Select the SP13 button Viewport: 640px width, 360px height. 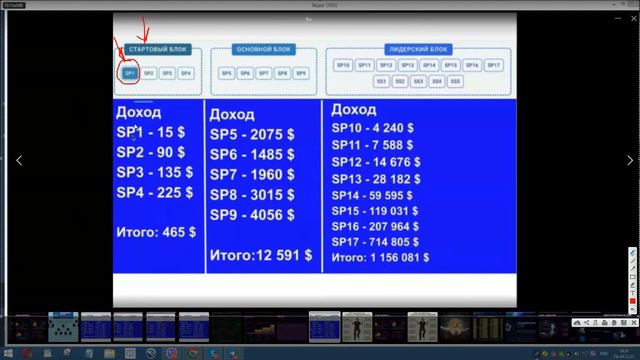coord(407,65)
